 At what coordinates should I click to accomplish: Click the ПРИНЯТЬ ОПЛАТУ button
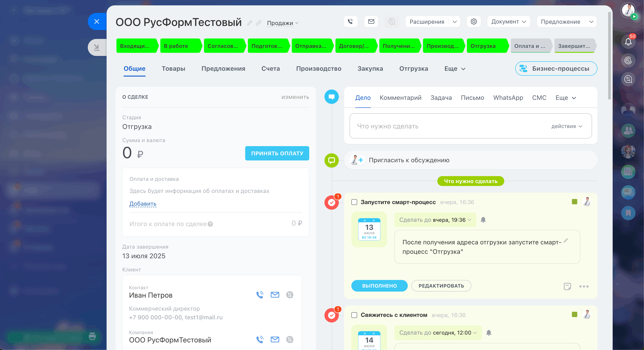coord(277,153)
